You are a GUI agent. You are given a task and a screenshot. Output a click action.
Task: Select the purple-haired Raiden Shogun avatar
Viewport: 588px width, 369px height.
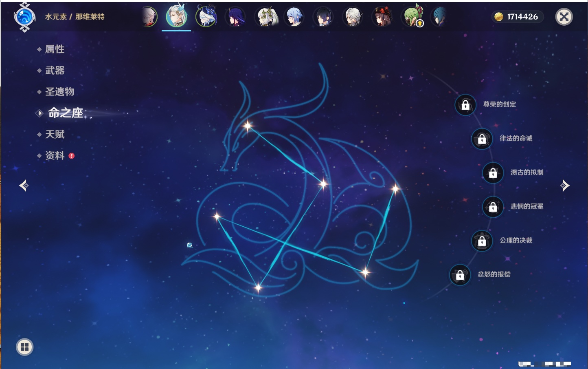pyautogui.click(x=235, y=17)
